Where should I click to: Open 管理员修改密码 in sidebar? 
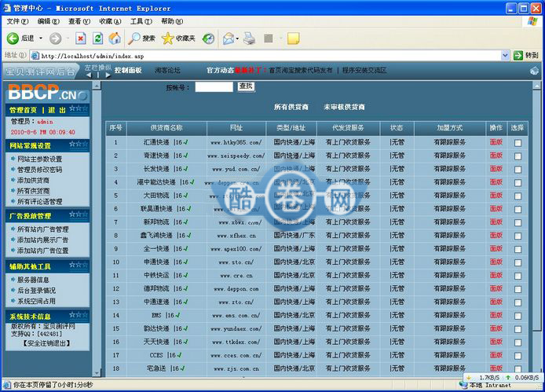[39, 170]
